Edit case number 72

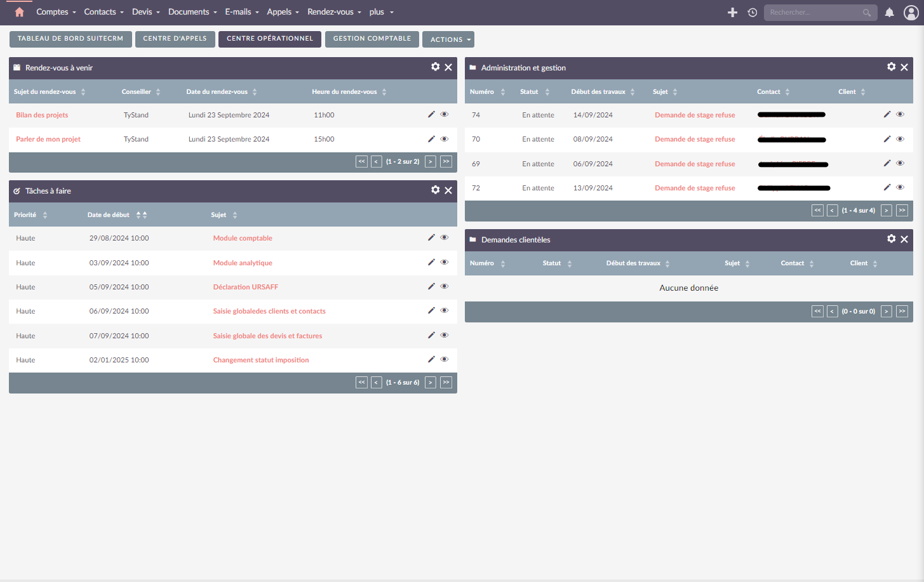(x=887, y=187)
